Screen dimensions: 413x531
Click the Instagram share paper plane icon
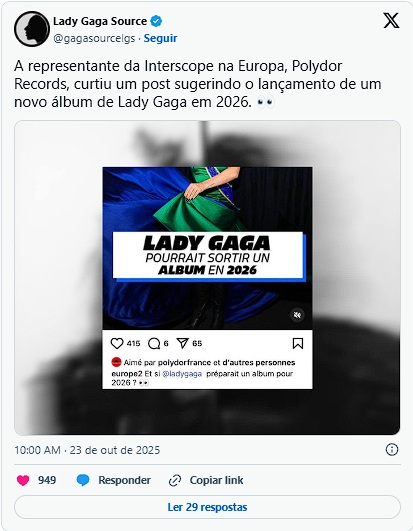182,343
